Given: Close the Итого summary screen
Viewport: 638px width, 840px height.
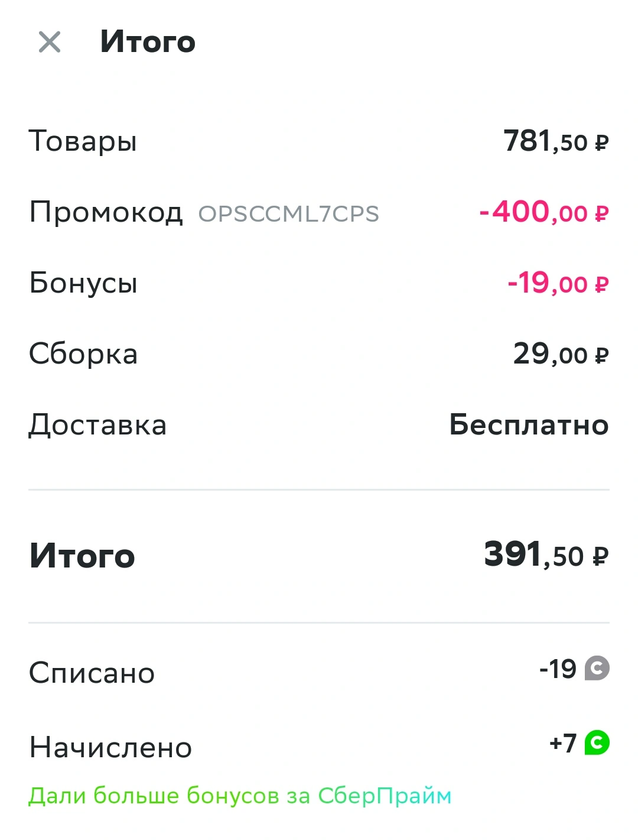Looking at the screenshot, I should [50, 42].
